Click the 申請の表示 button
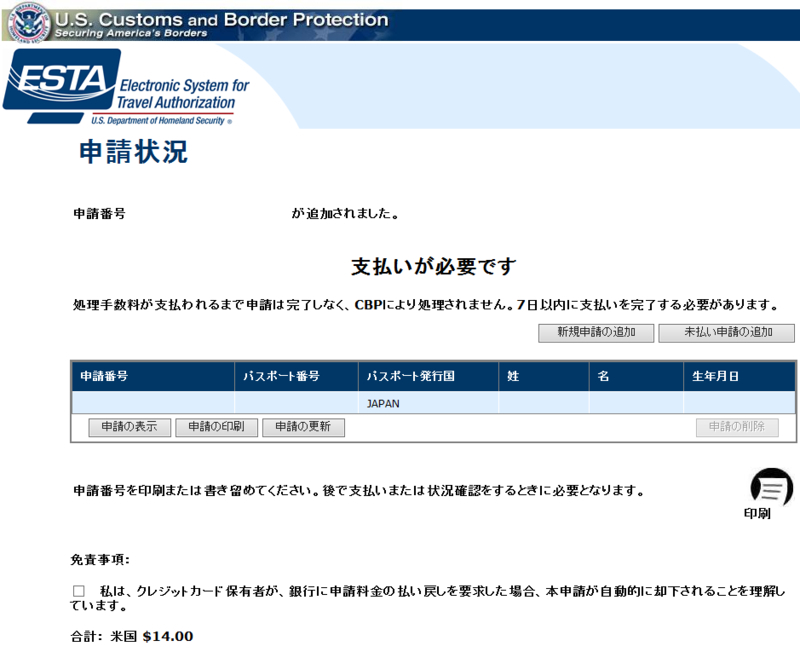Screen dimensions: 800x652 coord(130,427)
